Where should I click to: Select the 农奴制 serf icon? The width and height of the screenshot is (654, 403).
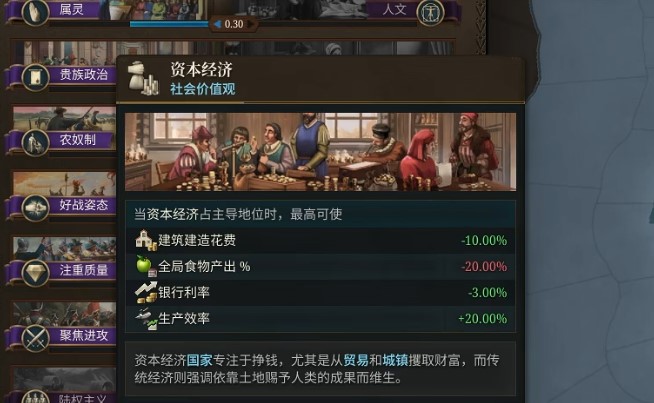(x=35, y=142)
